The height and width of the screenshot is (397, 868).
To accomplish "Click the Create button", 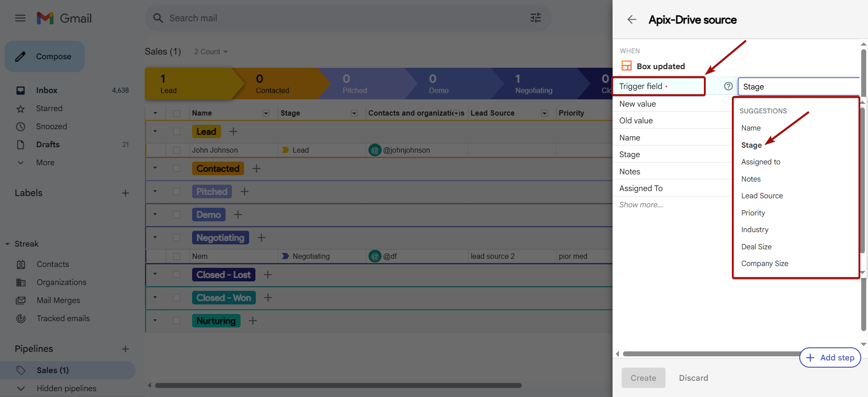I will (643, 378).
